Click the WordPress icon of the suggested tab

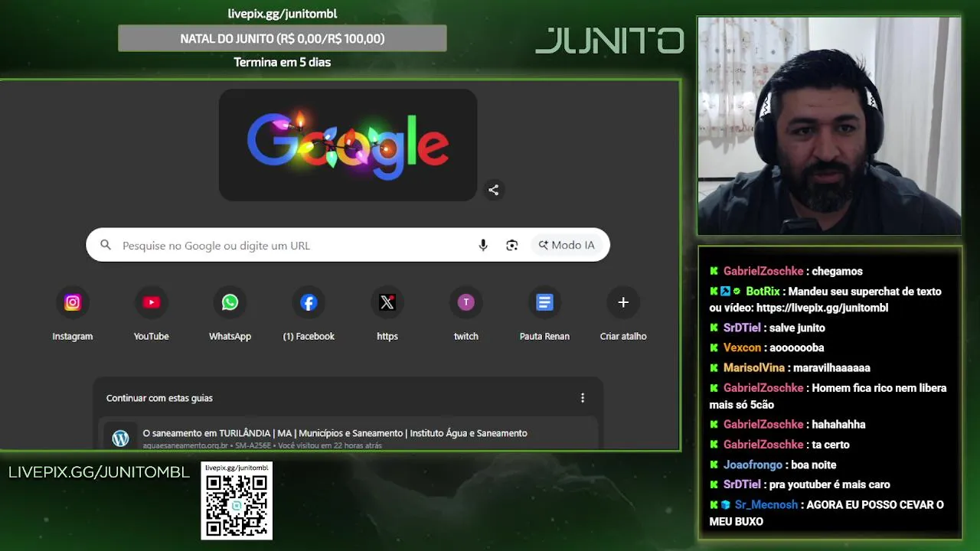click(x=120, y=439)
